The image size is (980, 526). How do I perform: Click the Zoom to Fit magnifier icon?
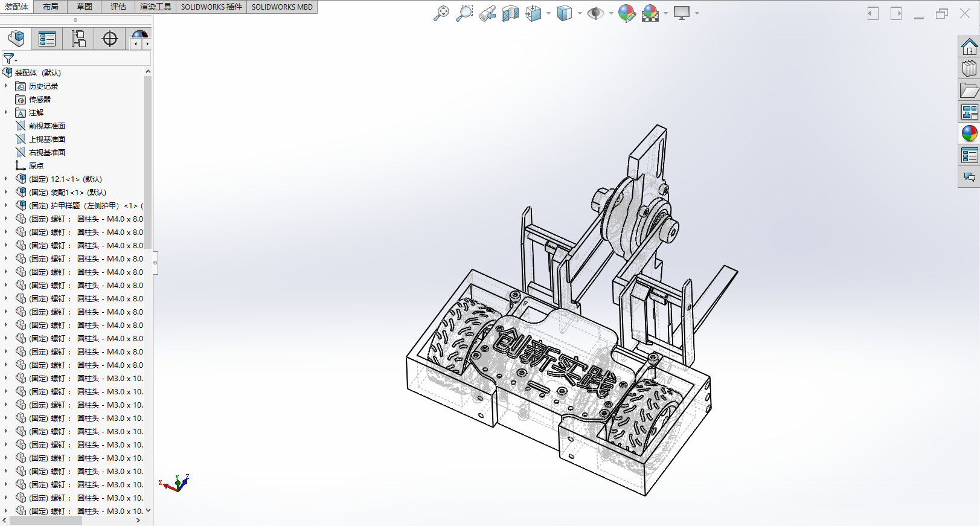point(441,13)
